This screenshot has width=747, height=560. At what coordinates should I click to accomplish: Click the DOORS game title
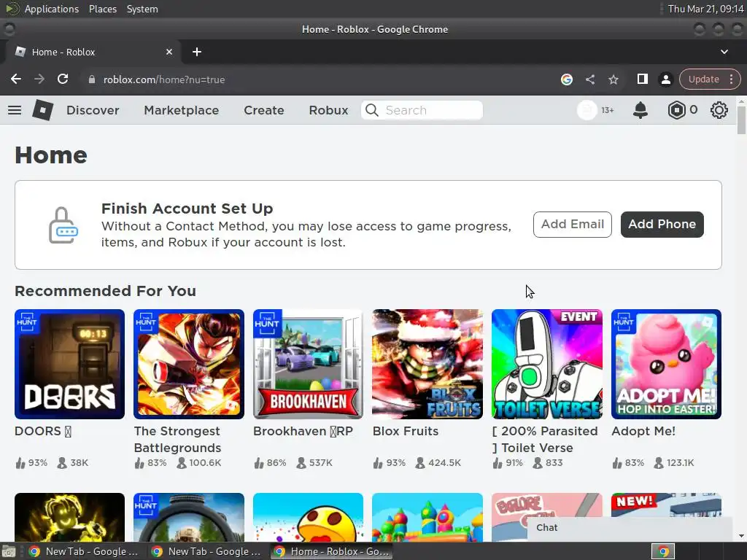tap(43, 431)
